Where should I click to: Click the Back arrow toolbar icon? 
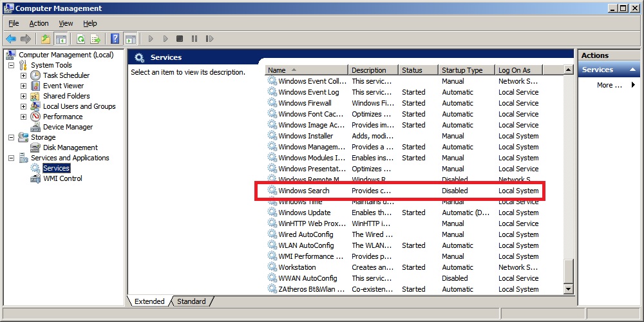click(11, 39)
